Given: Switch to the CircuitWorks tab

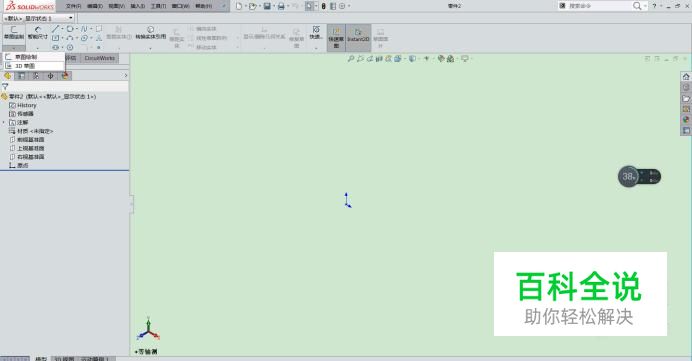Looking at the screenshot, I should point(99,58).
